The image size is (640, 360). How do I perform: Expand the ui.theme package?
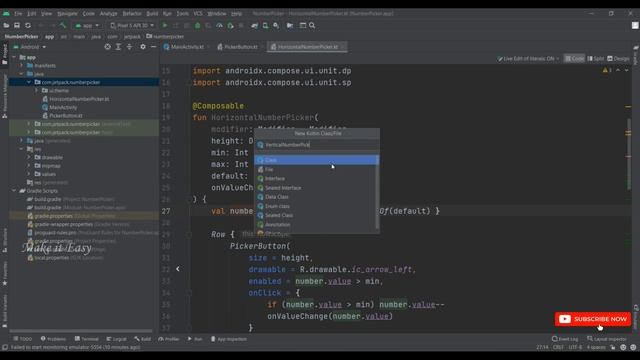click(36, 90)
